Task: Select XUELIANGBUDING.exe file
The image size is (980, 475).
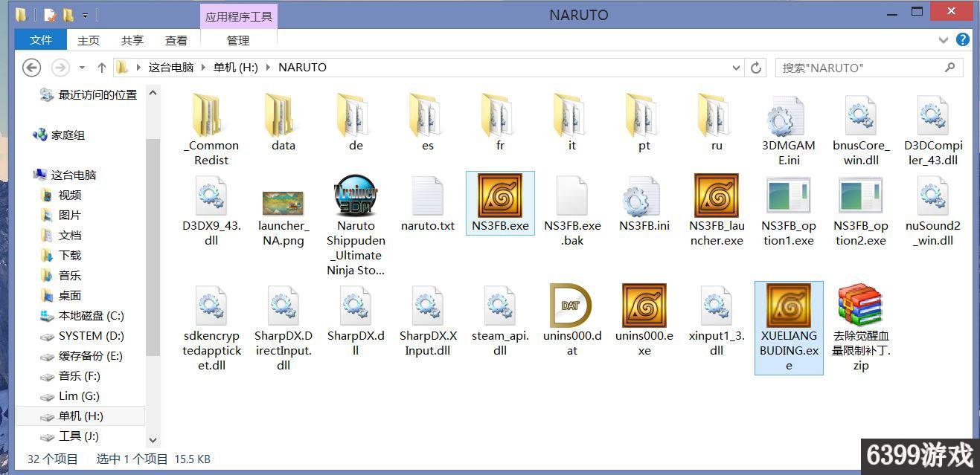Action: (x=789, y=328)
